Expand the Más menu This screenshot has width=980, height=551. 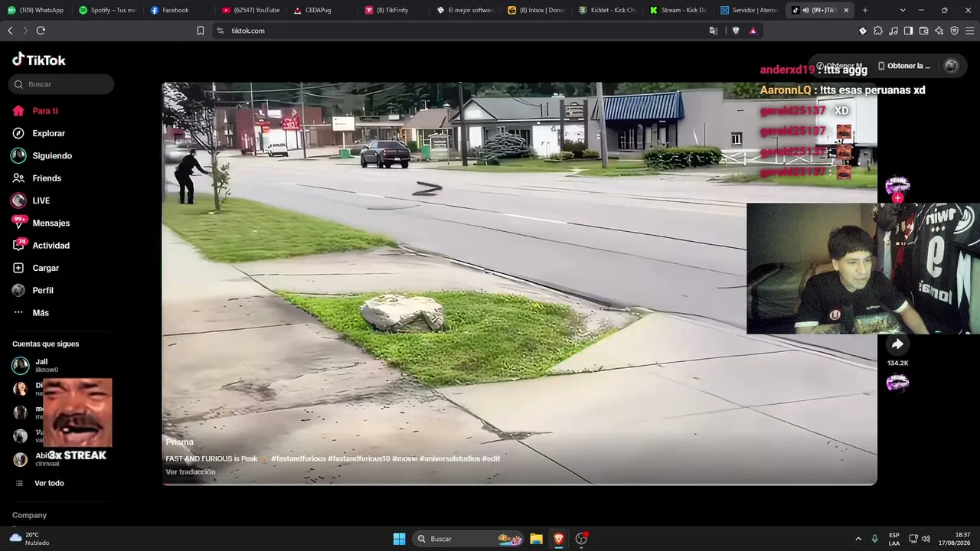click(41, 313)
